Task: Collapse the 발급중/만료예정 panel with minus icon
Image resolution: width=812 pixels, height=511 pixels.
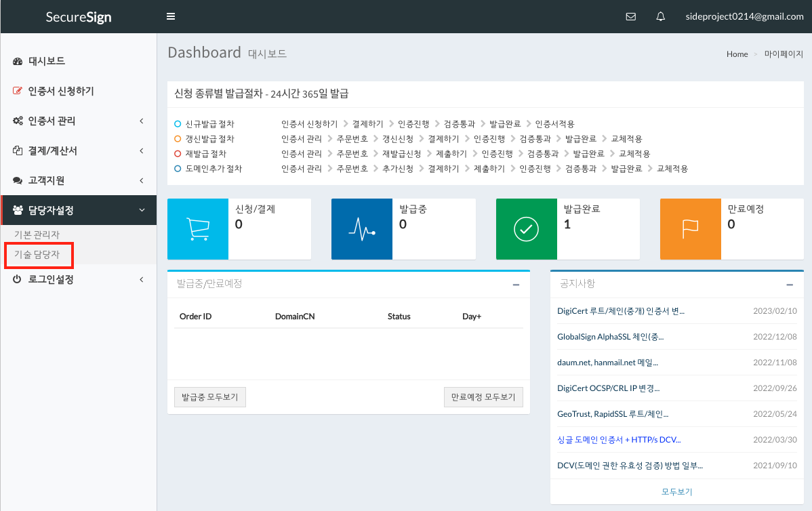Action: (x=516, y=285)
